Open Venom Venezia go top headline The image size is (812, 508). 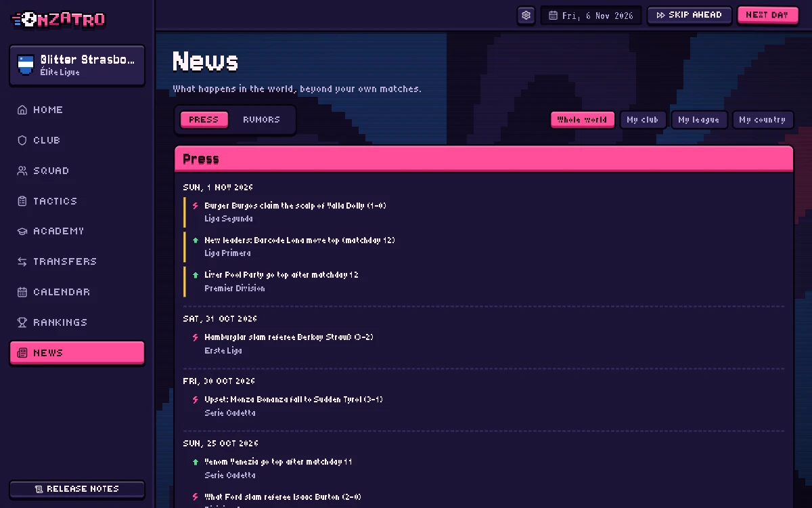coord(279,462)
